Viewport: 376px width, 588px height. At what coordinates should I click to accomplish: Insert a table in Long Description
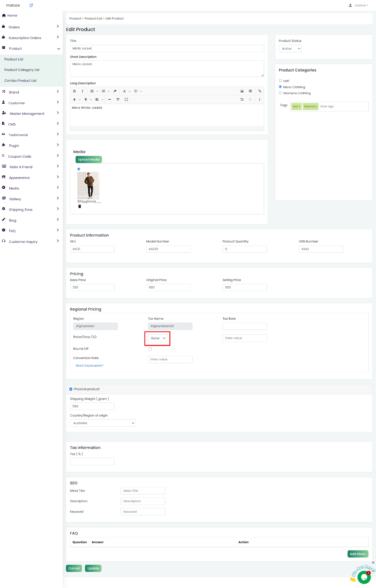point(250,91)
